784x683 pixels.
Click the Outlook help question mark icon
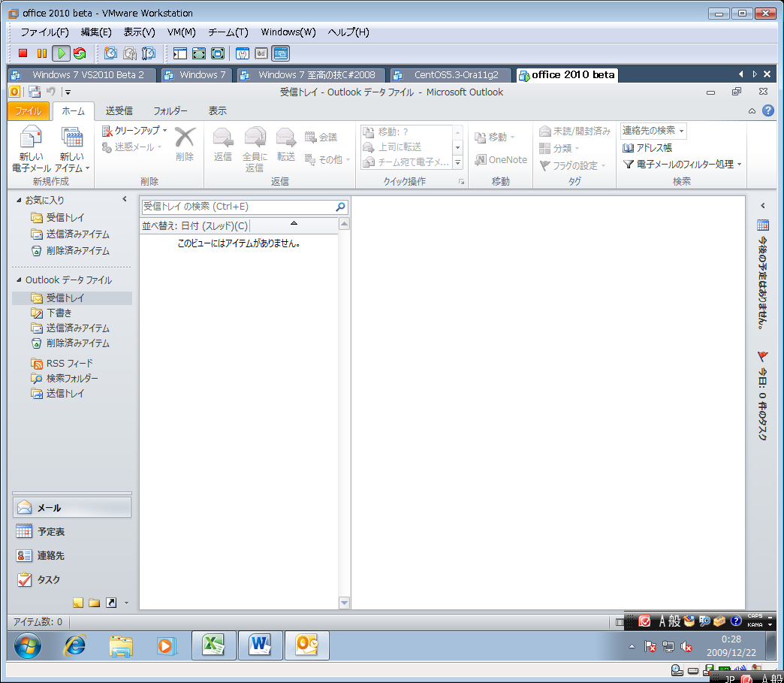click(767, 110)
